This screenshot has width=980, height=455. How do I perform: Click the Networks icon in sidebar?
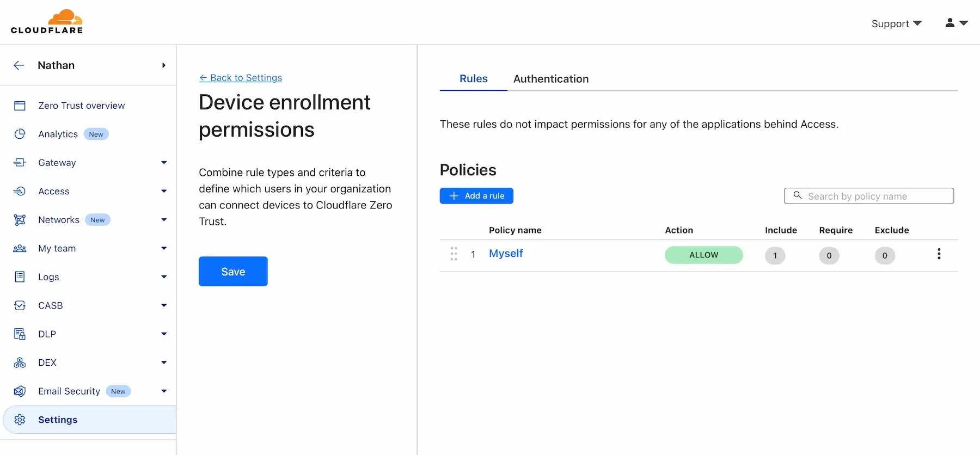click(x=20, y=220)
